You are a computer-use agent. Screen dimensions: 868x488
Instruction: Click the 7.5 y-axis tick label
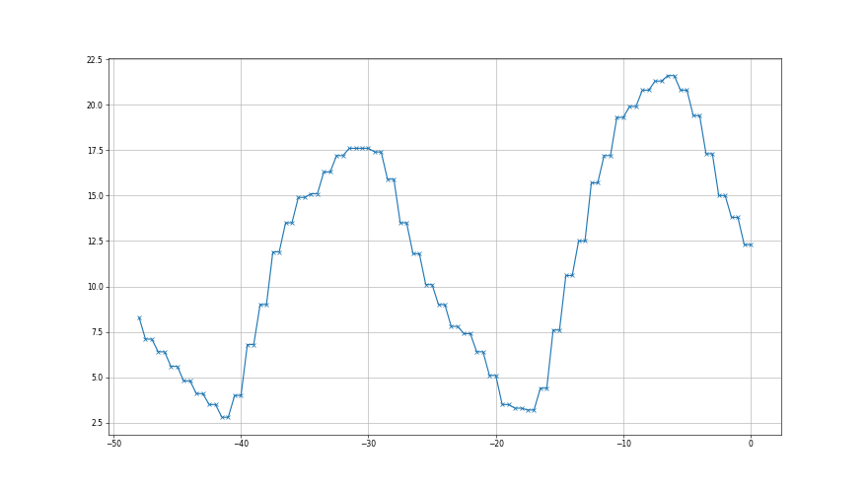[96, 332]
